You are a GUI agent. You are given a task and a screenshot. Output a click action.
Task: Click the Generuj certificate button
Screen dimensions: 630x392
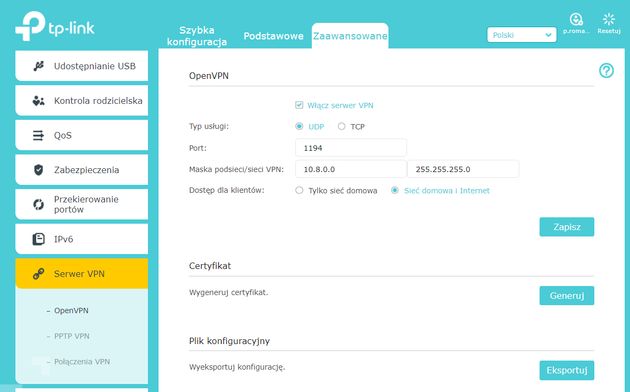(567, 296)
